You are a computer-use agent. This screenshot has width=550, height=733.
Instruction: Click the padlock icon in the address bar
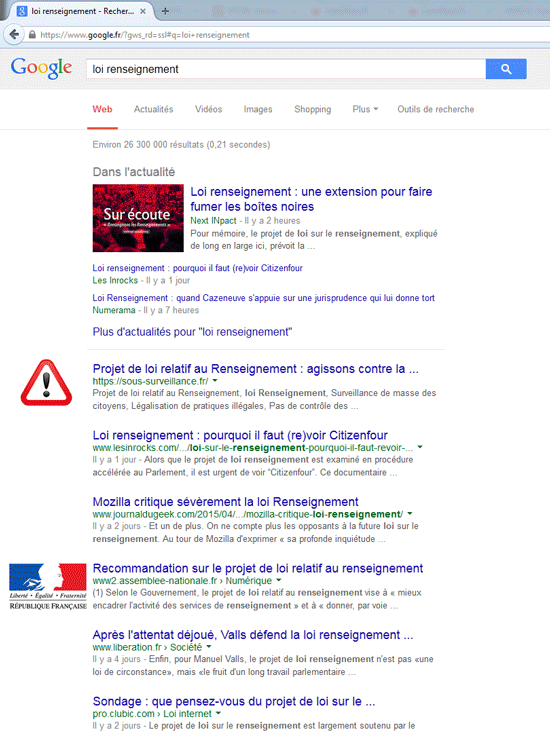32,35
